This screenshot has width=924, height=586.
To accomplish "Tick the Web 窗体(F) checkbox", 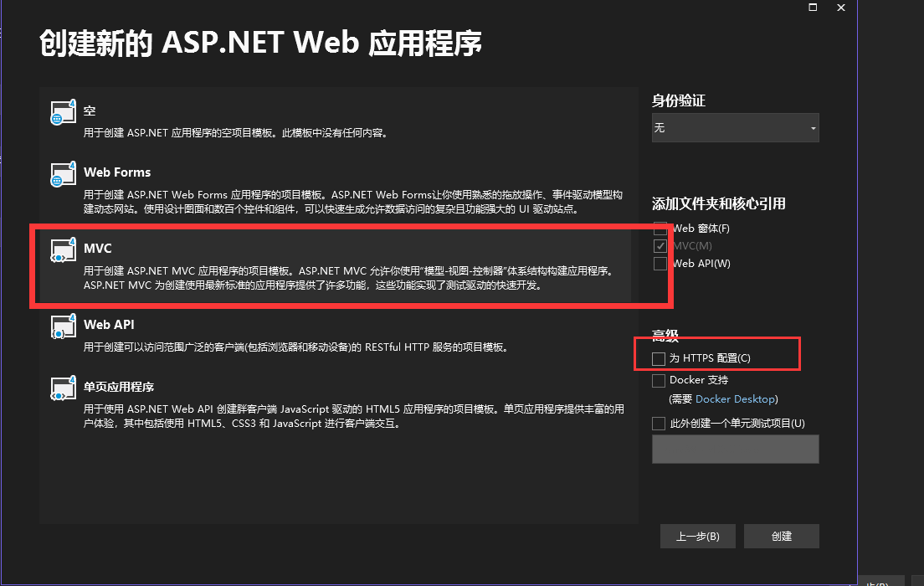I will (660, 229).
